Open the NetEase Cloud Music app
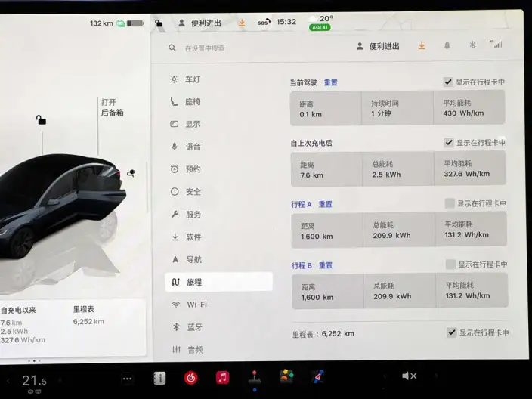 click(191, 378)
